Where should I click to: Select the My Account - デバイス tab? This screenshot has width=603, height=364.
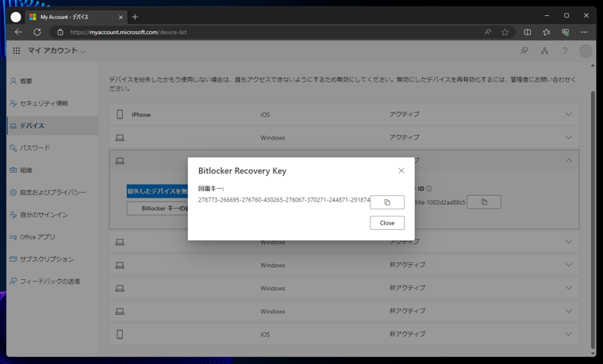[76, 17]
